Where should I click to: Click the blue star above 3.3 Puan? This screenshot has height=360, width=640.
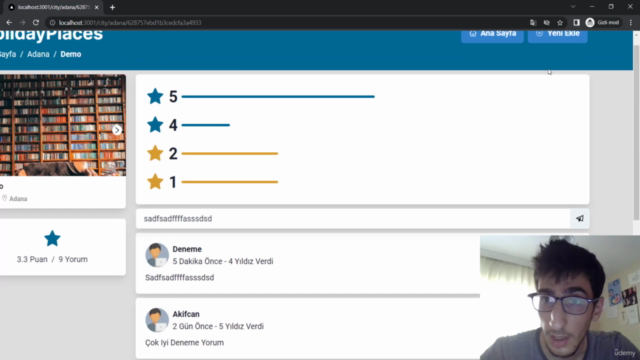tap(52, 238)
